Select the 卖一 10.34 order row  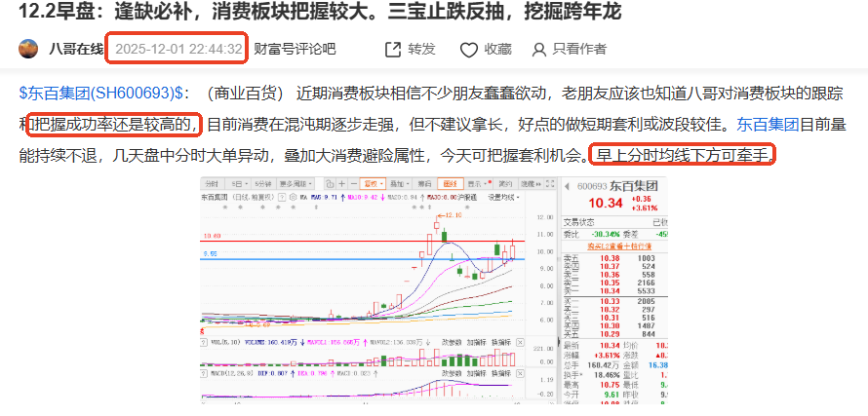click(x=614, y=290)
